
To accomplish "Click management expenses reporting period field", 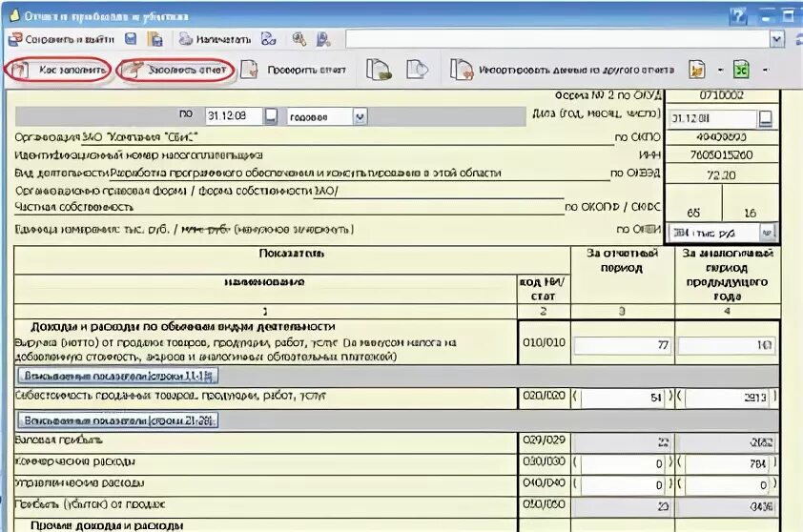I will coord(623,485).
